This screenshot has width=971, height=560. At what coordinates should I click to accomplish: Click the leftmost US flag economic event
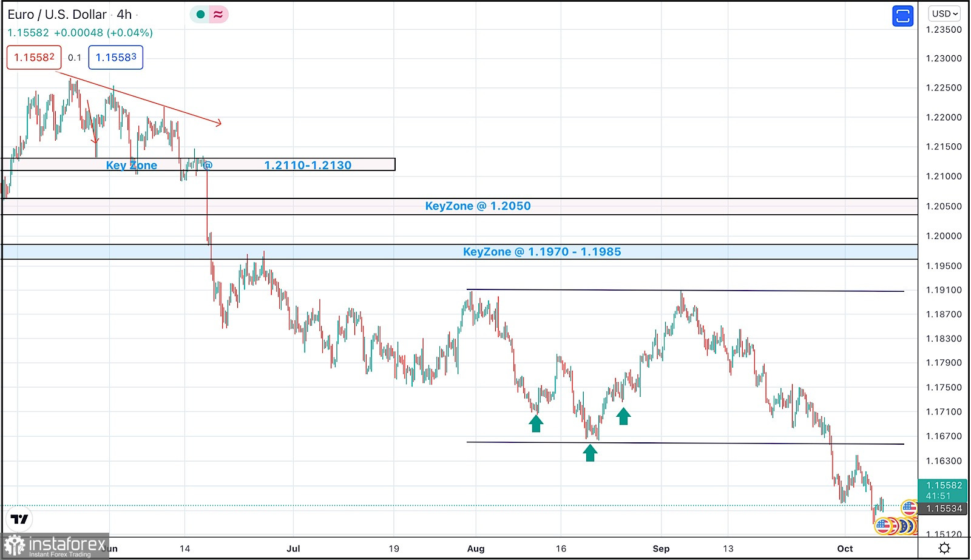click(x=883, y=525)
